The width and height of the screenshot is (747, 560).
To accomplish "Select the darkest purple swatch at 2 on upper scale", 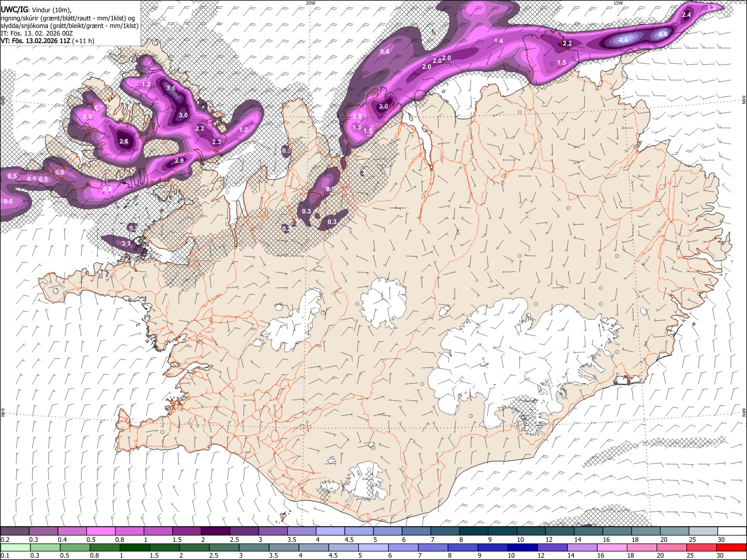I will point(215,531).
